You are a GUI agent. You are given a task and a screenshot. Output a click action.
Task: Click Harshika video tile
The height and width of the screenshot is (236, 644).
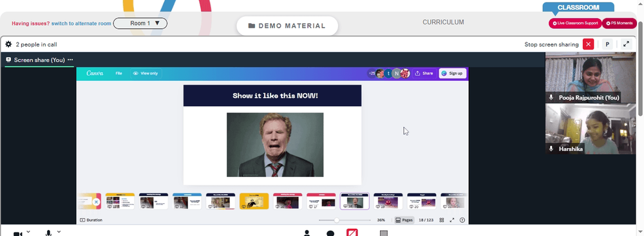tap(590, 129)
